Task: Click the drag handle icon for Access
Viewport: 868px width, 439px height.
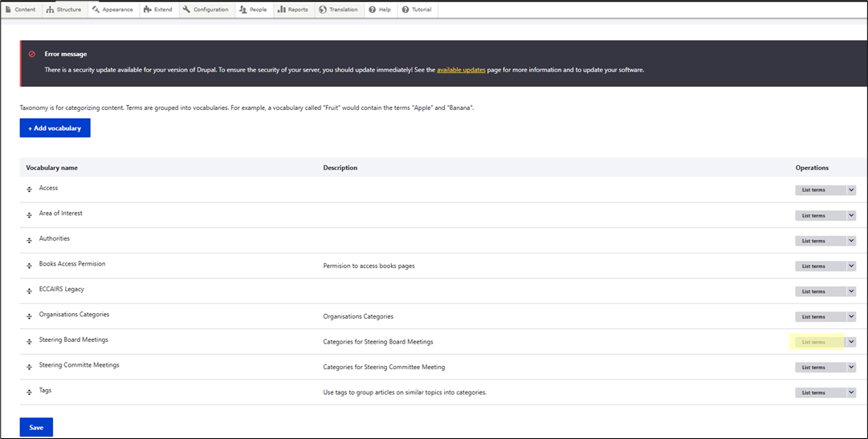Action: point(29,190)
